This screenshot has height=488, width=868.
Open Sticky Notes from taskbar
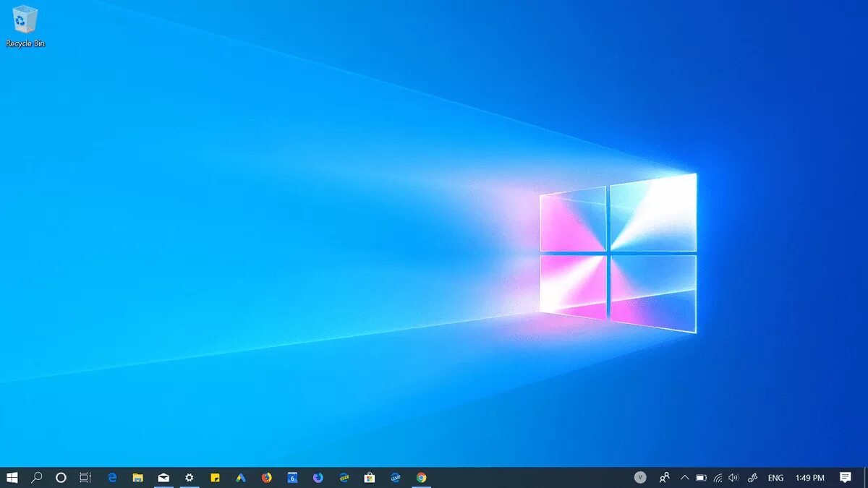tap(215, 477)
